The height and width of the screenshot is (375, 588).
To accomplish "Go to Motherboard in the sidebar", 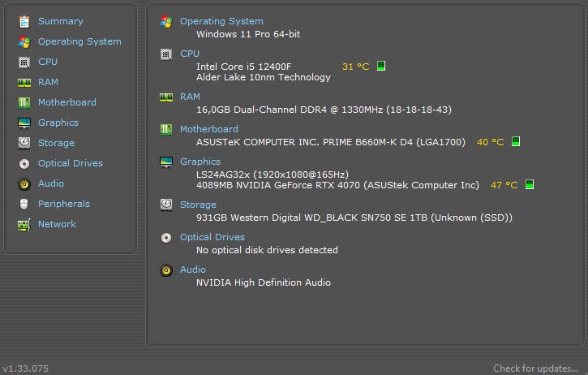I will (67, 102).
